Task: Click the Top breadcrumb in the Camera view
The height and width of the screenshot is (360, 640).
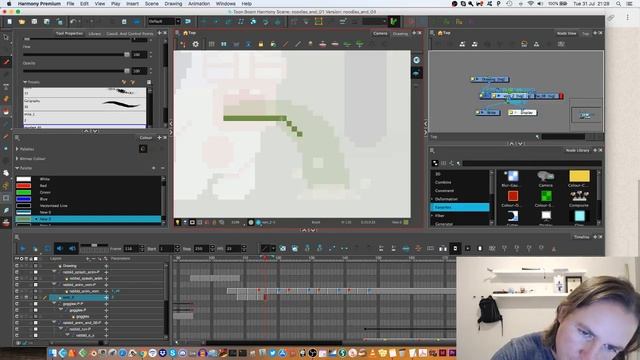Action: click(x=189, y=33)
